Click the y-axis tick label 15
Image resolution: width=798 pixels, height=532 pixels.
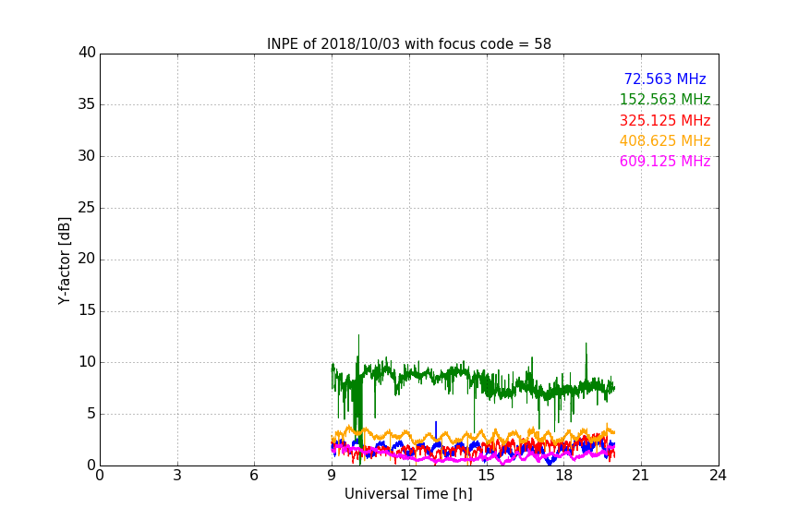[87, 310]
